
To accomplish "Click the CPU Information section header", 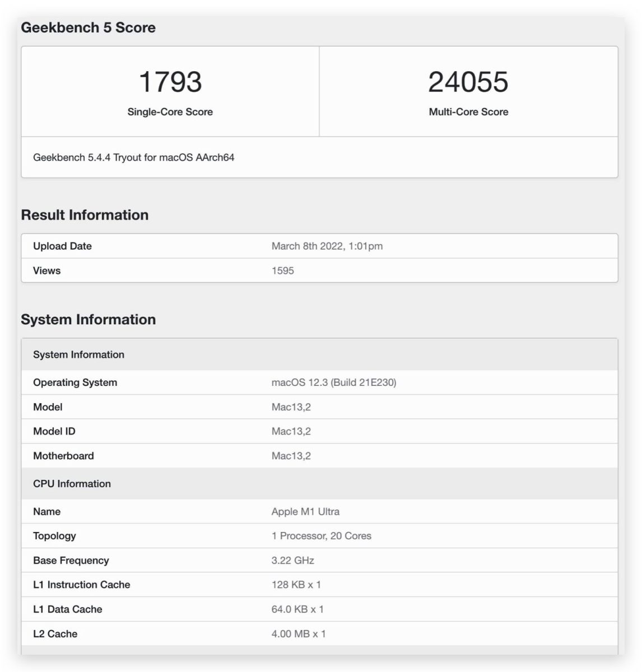I will click(x=72, y=484).
